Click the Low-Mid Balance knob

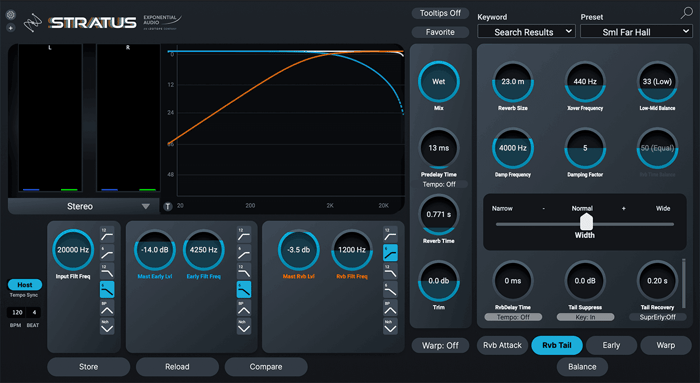[657, 82]
